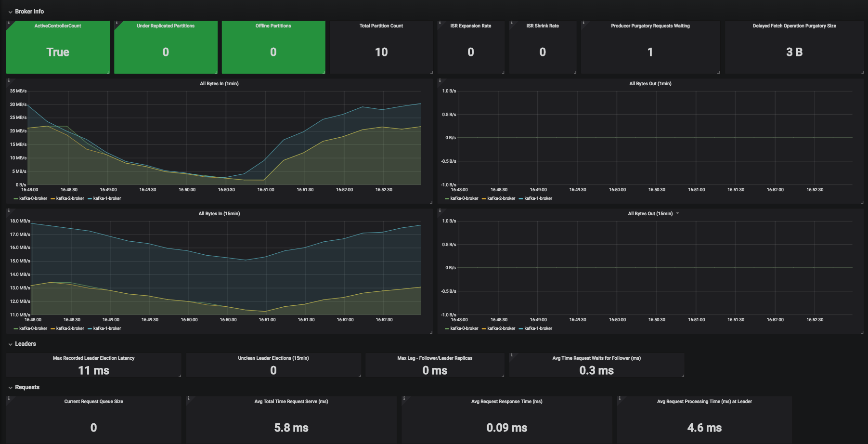The image size is (868, 444).
Task: Click the info icon on All Bytes In (1min)
Action: pos(9,80)
